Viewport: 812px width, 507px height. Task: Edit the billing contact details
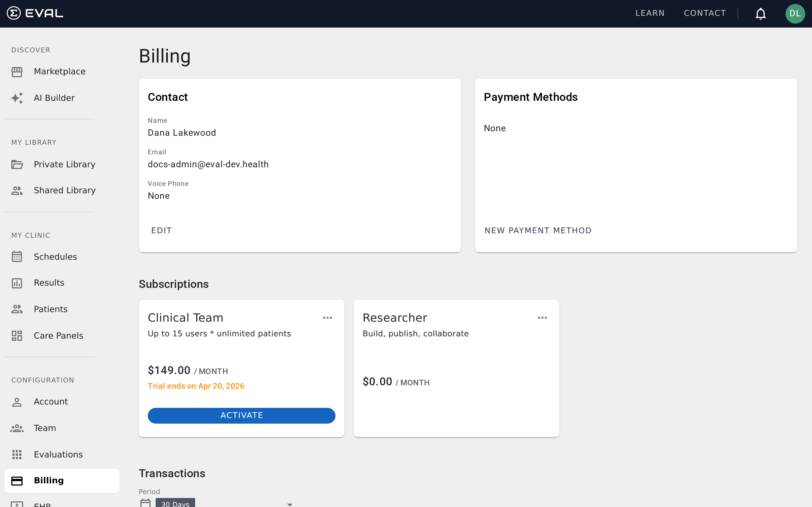point(161,230)
